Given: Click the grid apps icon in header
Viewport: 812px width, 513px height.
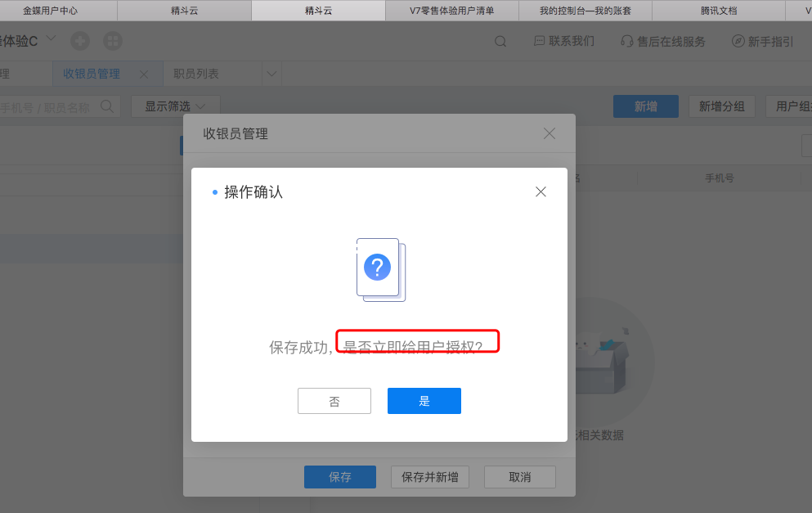Looking at the screenshot, I should (x=112, y=41).
